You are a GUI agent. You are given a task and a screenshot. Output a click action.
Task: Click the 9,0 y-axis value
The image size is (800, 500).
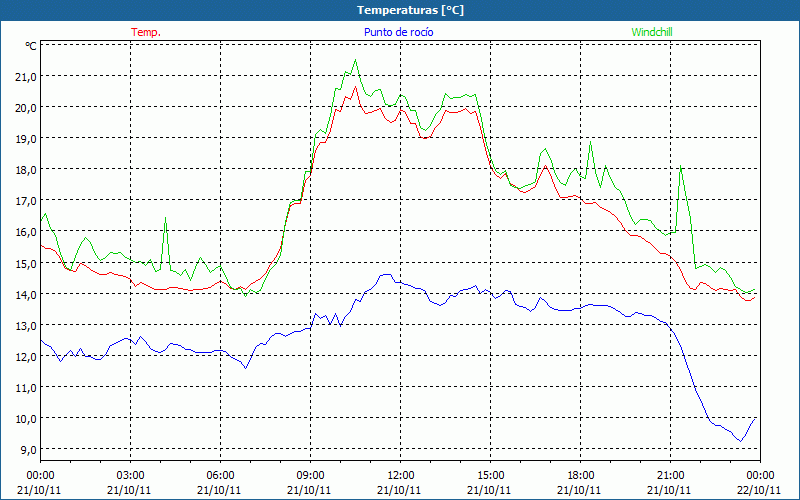point(29,449)
